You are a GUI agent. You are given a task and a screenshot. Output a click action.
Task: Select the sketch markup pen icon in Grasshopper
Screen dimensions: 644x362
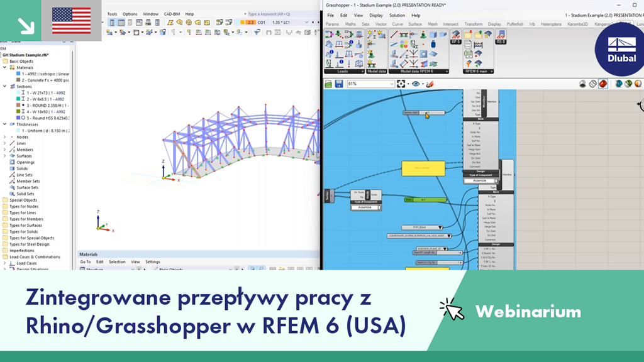(x=430, y=84)
